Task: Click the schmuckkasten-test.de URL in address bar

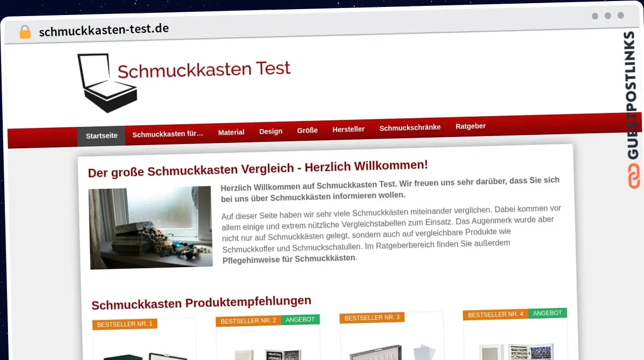Action: 104,30
